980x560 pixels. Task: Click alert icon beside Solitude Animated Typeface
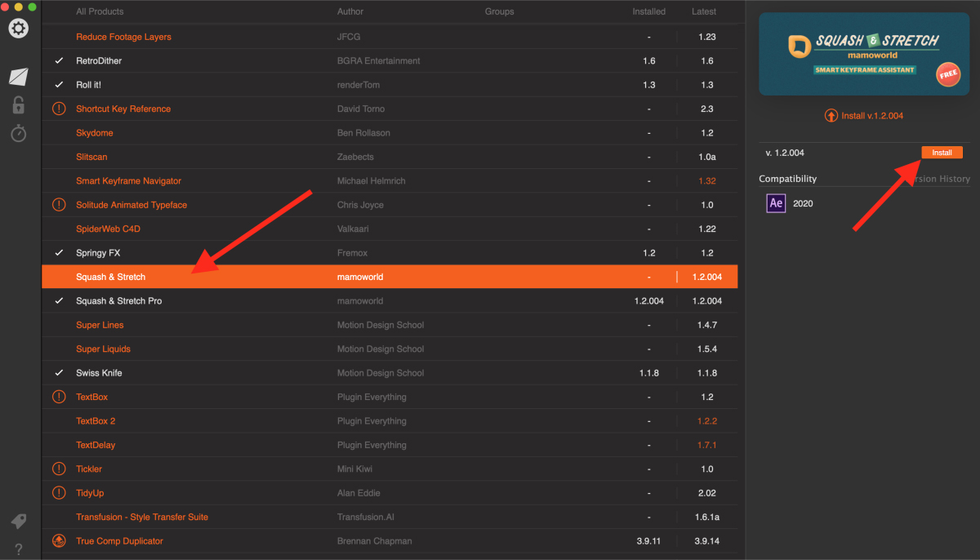coord(59,205)
